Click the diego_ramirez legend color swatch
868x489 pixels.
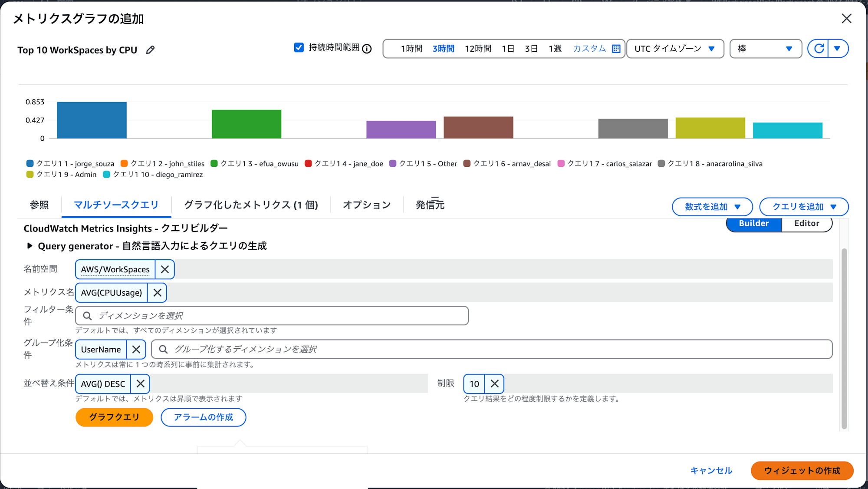tap(106, 175)
